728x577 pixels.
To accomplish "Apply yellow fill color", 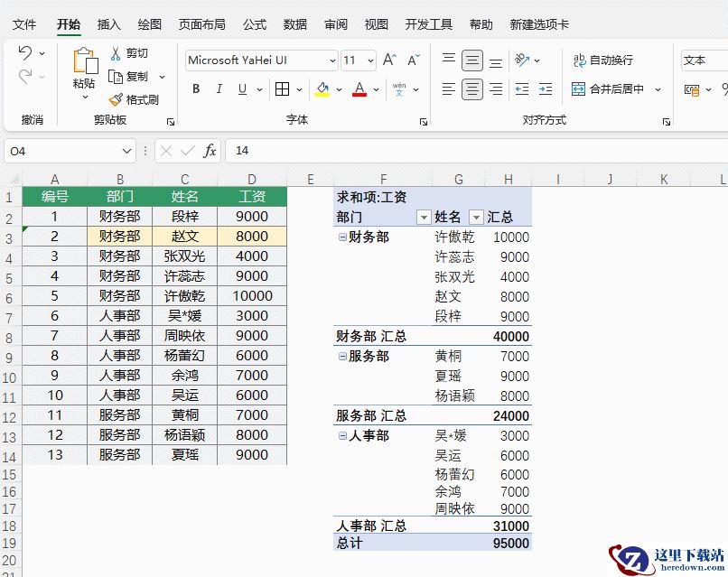I will 322,88.
